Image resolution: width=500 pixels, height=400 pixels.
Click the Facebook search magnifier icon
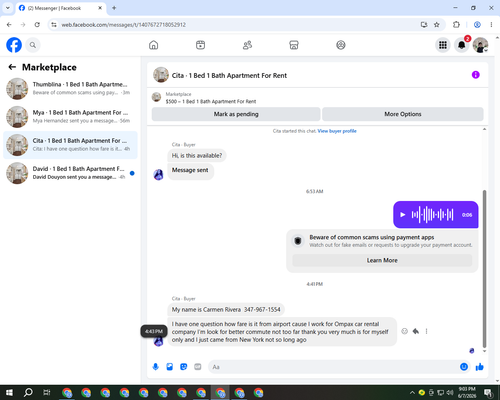click(x=33, y=45)
